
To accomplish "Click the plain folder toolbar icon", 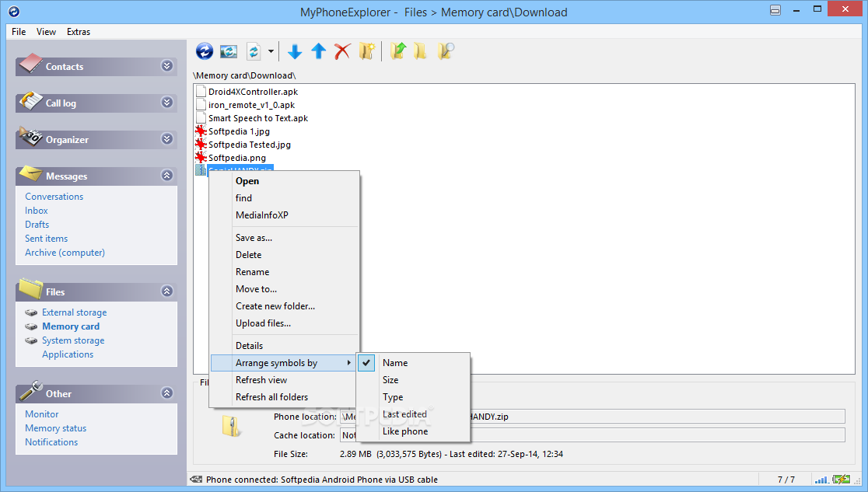I will (420, 51).
